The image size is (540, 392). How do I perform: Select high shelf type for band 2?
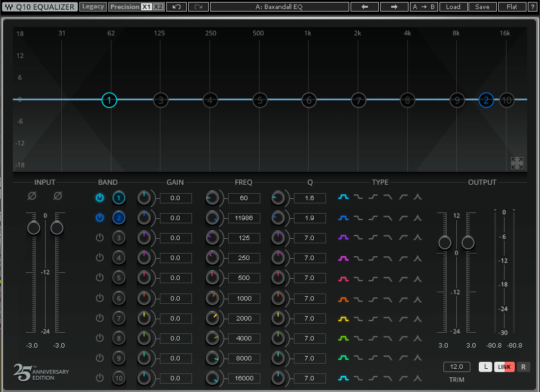pyautogui.click(x=373, y=218)
